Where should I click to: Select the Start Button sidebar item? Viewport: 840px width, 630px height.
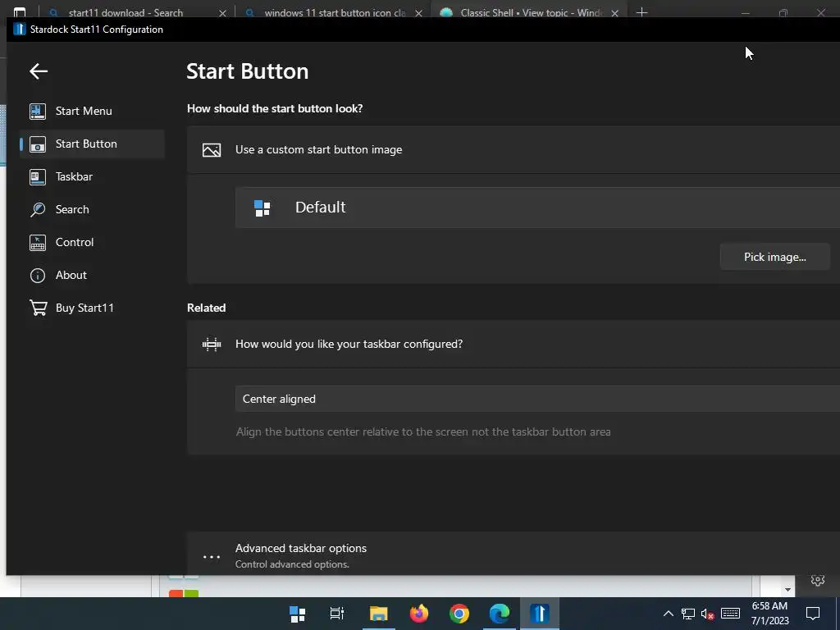(92, 144)
